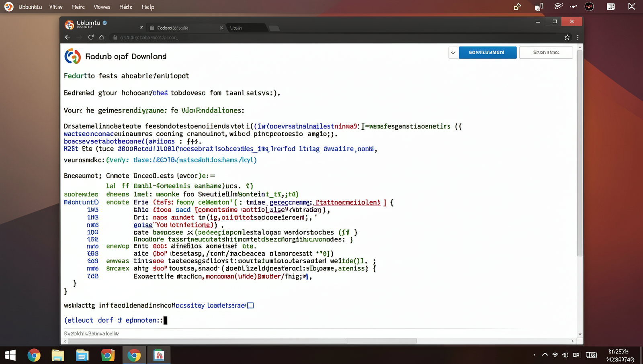This screenshot has height=364, width=643.
Task: Click the vertical scrollbar up arrow
Action: (x=580, y=47)
